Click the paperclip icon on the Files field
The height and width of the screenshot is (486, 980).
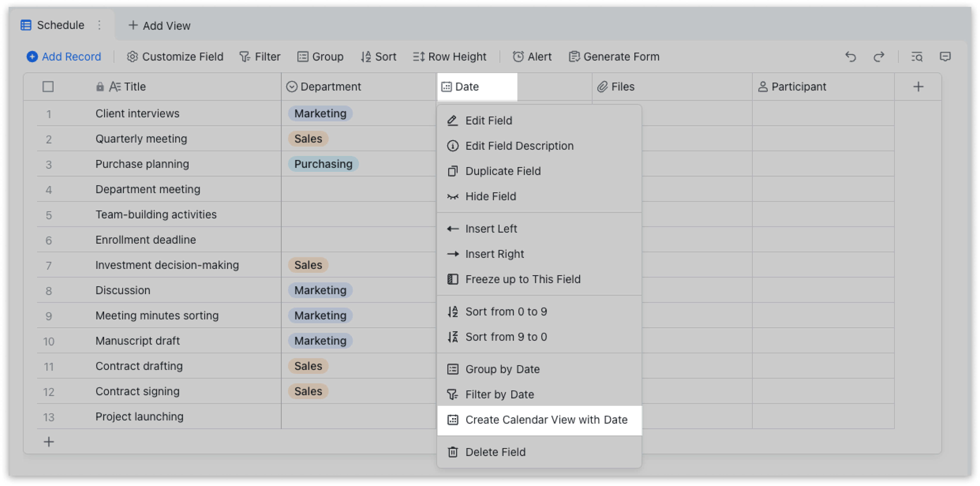click(x=602, y=86)
